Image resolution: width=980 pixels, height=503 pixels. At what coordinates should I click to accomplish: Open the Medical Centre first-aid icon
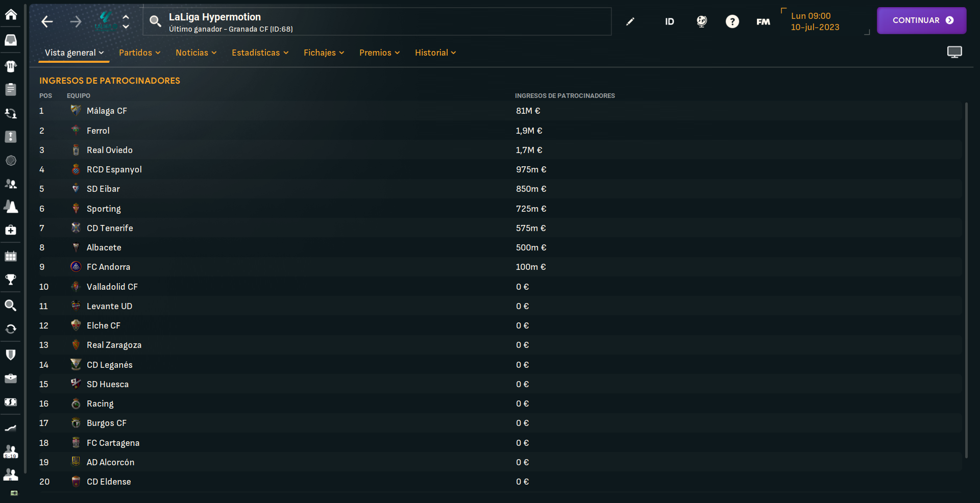(11, 230)
